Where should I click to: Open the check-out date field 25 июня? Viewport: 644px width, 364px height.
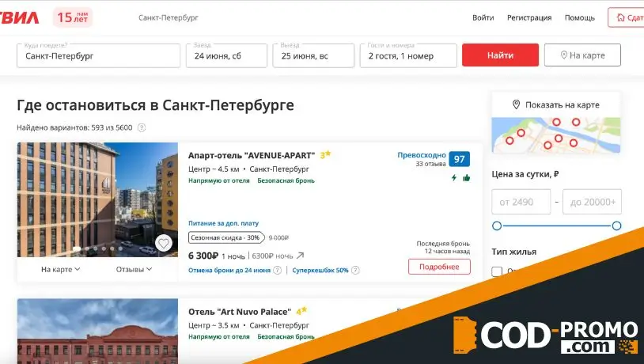[x=313, y=55]
